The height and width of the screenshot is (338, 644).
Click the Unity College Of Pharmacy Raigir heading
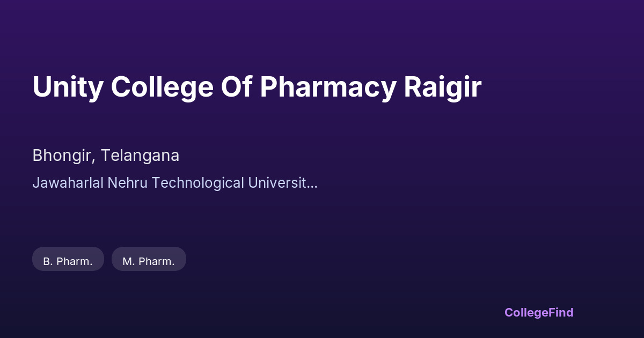[257, 87]
